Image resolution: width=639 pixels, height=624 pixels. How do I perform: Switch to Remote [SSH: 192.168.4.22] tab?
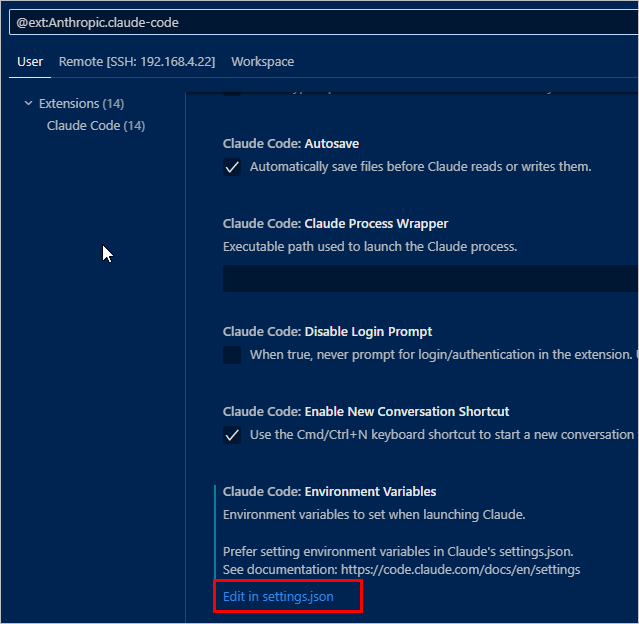pos(136,62)
